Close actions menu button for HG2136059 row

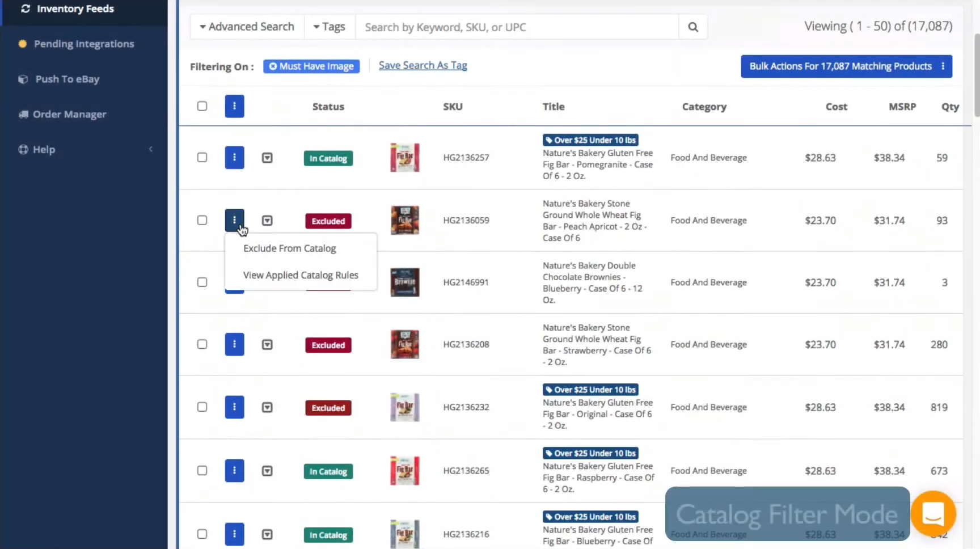234,220
